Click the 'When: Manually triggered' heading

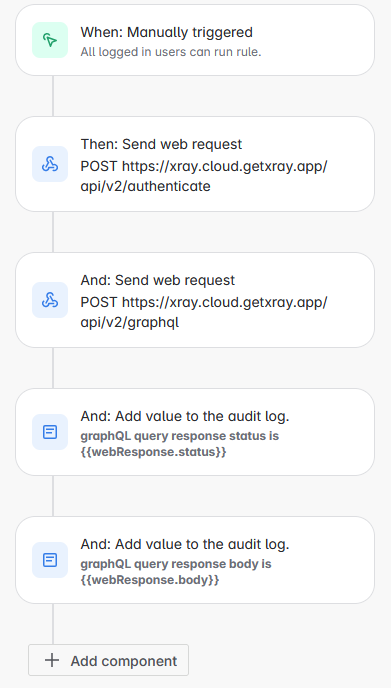point(166,32)
